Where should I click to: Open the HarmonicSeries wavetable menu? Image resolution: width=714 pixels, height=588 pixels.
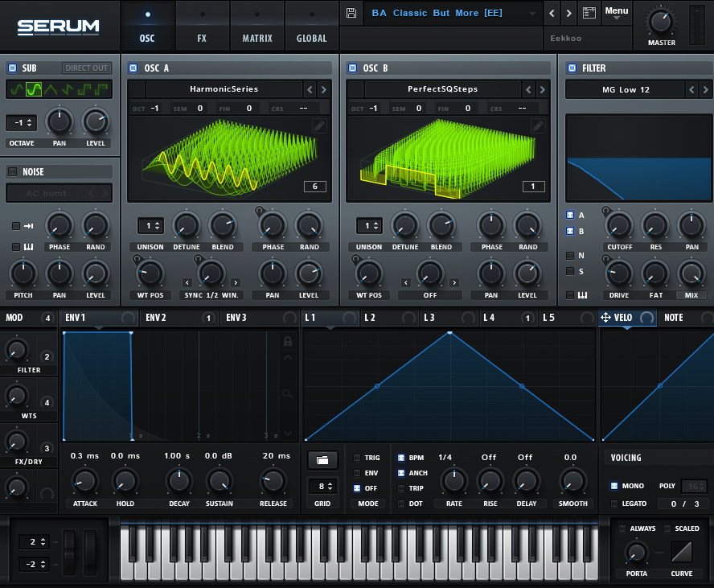click(x=224, y=89)
